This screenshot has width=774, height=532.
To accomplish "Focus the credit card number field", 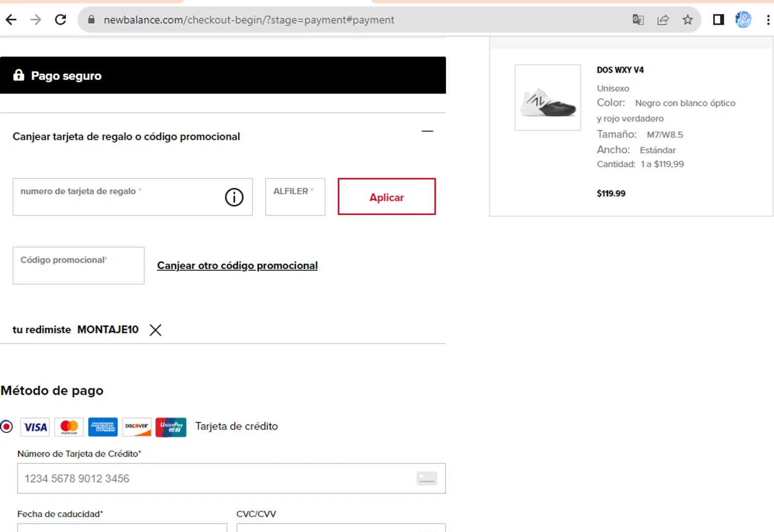I will [x=231, y=478].
